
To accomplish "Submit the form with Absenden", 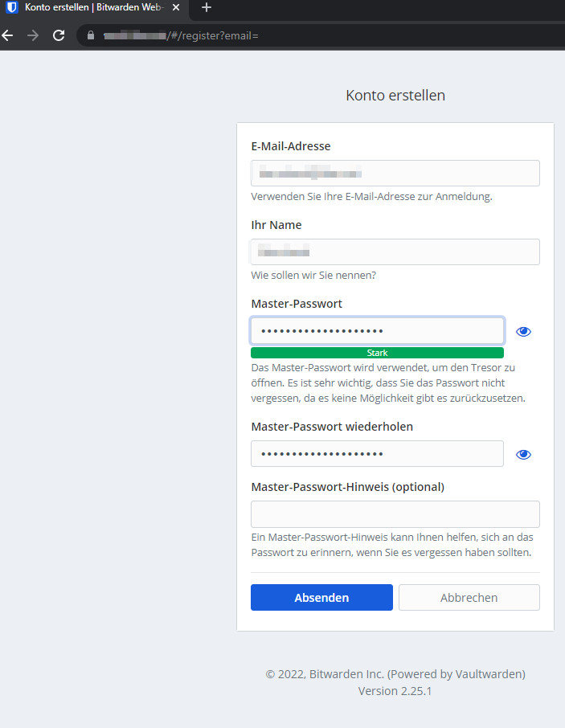I will coord(321,598).
